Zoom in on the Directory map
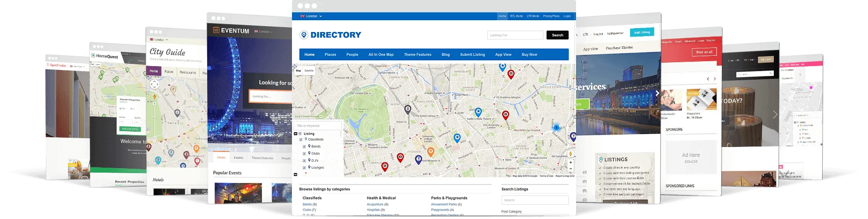This screenshot has height=219, width=868. pos(571,162)
